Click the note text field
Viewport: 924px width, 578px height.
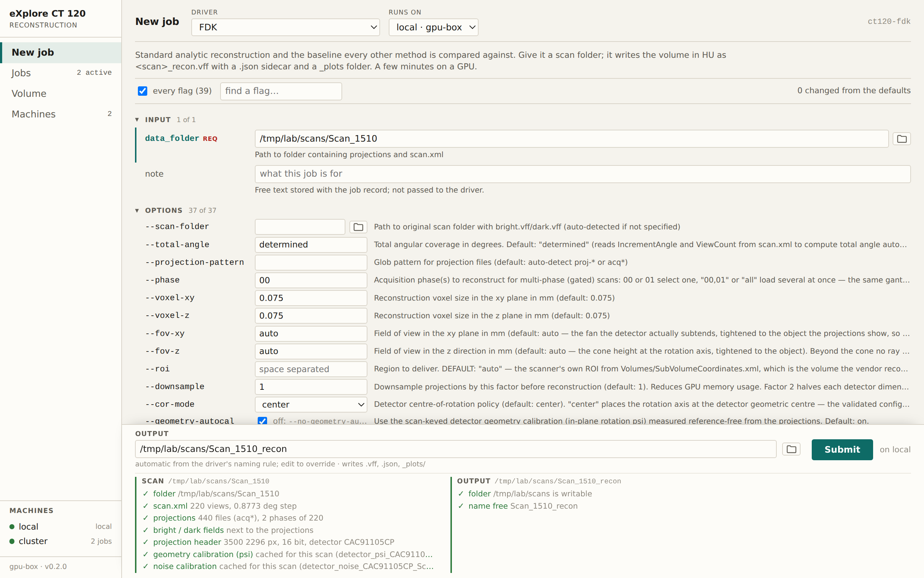click(x=582, y=174)
